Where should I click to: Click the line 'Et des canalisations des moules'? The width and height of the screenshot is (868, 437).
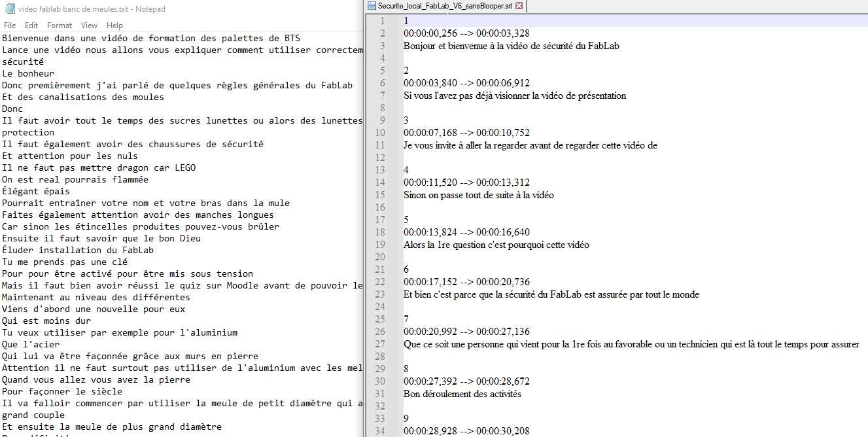pyautogui.click(x=83, y=97)
